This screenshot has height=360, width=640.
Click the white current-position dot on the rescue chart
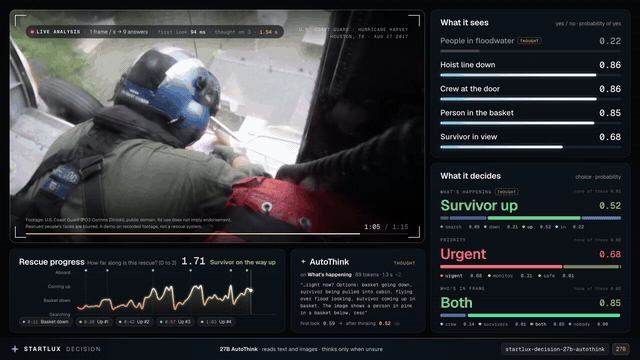251,290
